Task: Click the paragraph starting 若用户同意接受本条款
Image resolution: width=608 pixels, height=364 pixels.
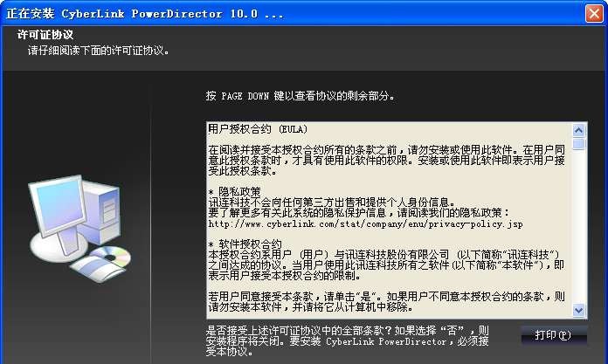Action: click(386, 302)
